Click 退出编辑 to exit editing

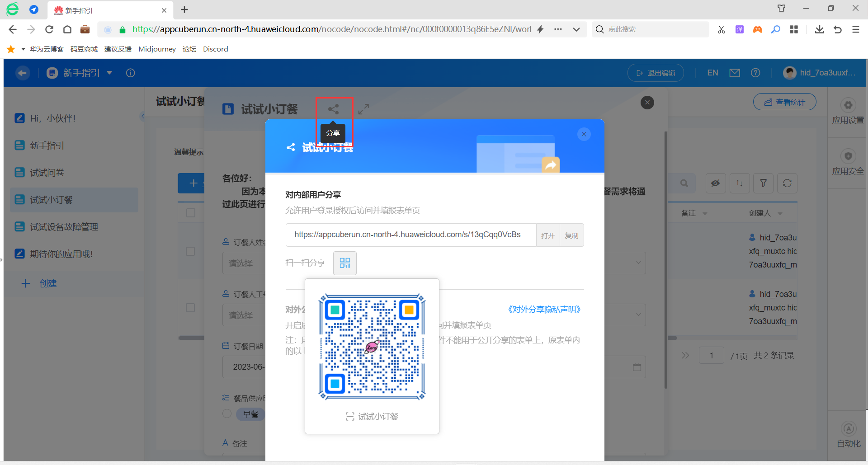(x=656, y=73)
